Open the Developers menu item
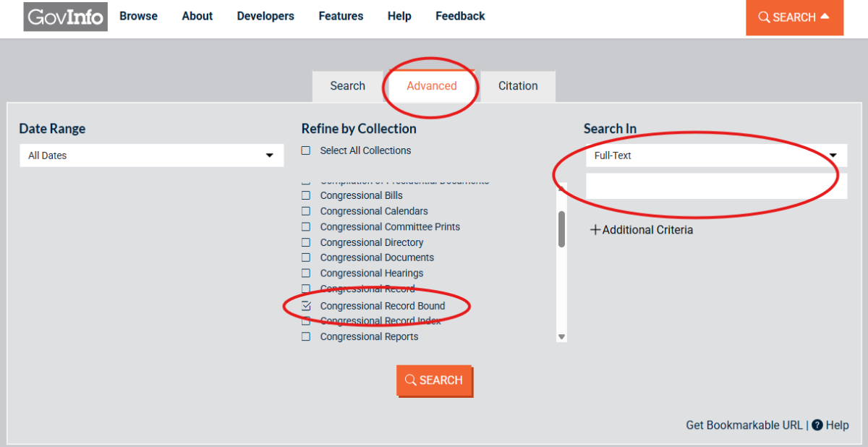Image resolution: width=868 pixels, height=447 pixels. tap(265, 16)
